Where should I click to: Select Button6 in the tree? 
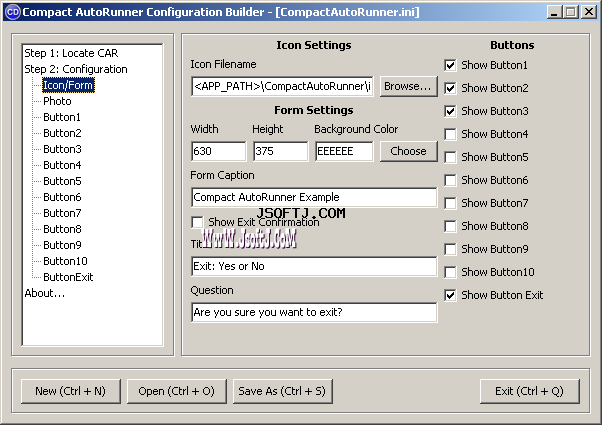62,197
